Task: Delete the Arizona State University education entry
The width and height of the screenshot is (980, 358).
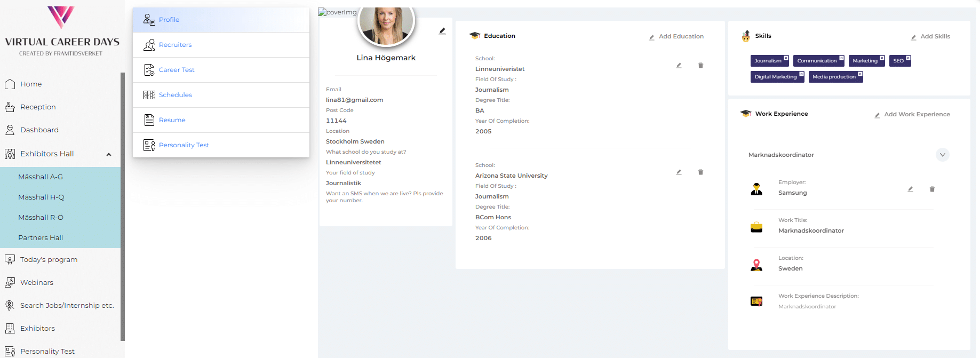Action: pyautogui.click(x=700, y=172)
